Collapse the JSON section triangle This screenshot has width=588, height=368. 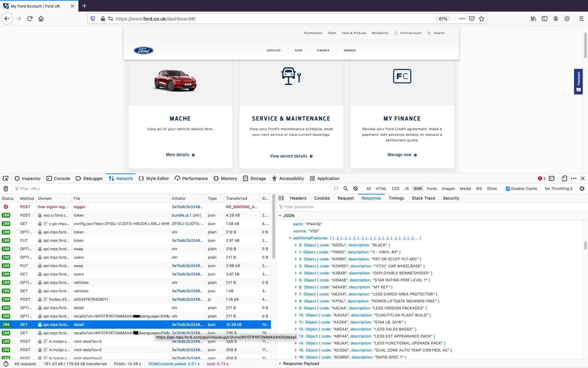[x=280, y=216]
